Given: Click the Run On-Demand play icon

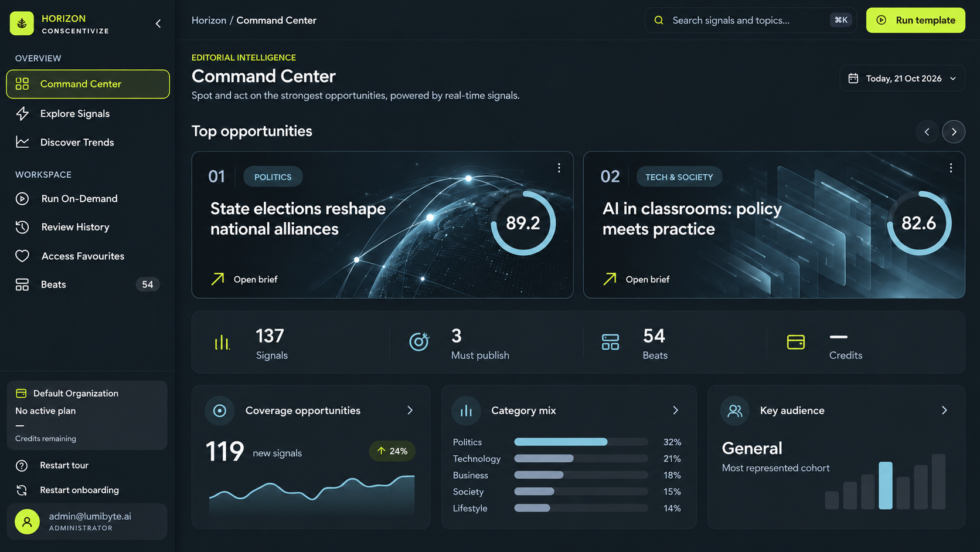Looking at the screenshot, I should pos(22,199).
